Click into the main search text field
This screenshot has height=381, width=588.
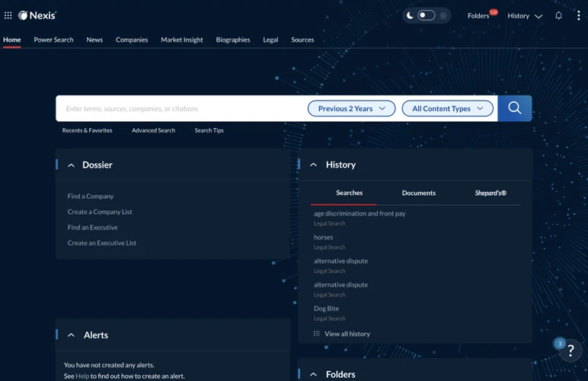[183, 108]
